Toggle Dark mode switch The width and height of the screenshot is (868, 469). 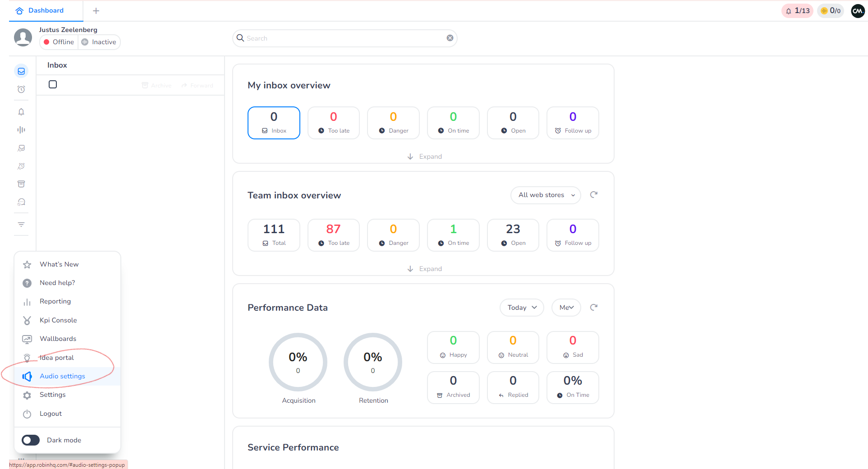[x=31, y=440]
